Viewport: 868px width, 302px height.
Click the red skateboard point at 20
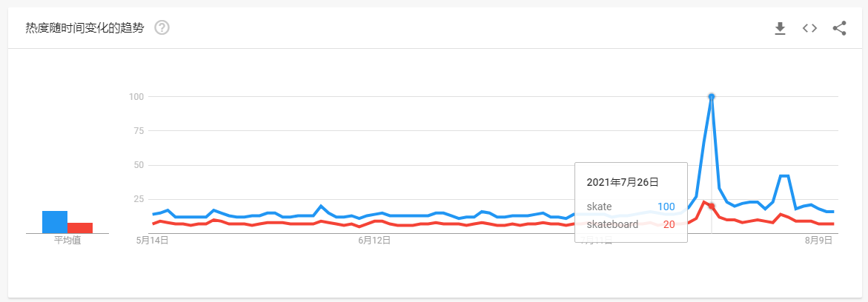coord(712,207)
